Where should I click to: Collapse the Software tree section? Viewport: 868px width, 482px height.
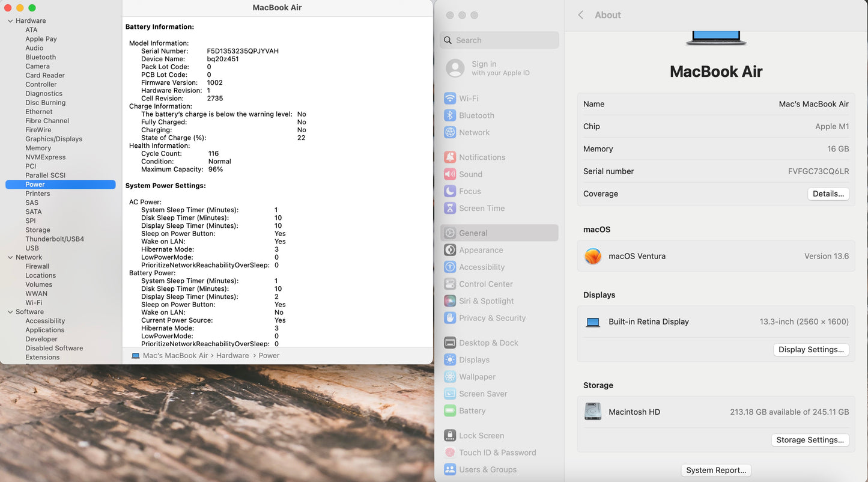click(10, 312)
